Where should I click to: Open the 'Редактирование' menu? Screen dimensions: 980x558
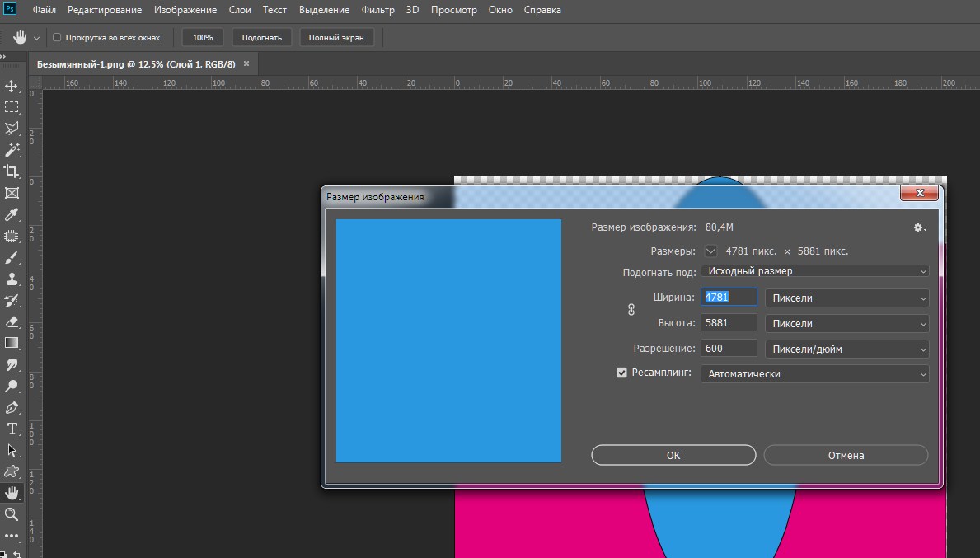pos(105,10)
